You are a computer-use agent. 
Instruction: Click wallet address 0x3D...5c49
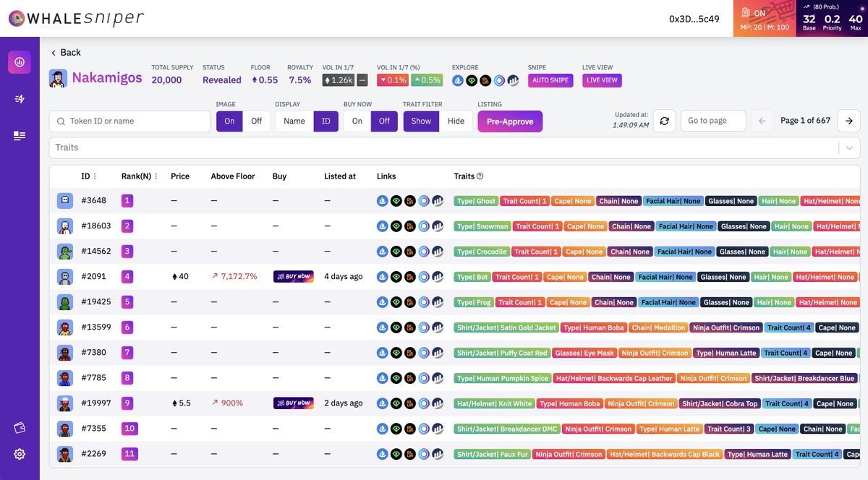(x=694, y=19)
